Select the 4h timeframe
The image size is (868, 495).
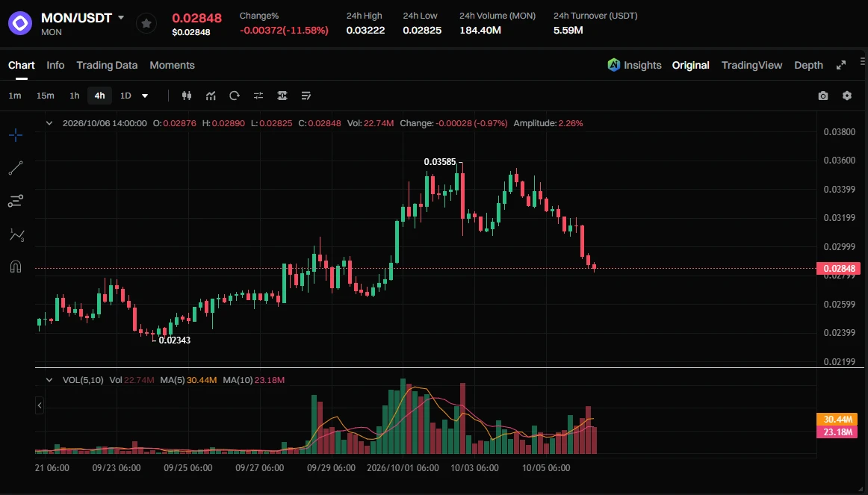click(x=99, y=96)
